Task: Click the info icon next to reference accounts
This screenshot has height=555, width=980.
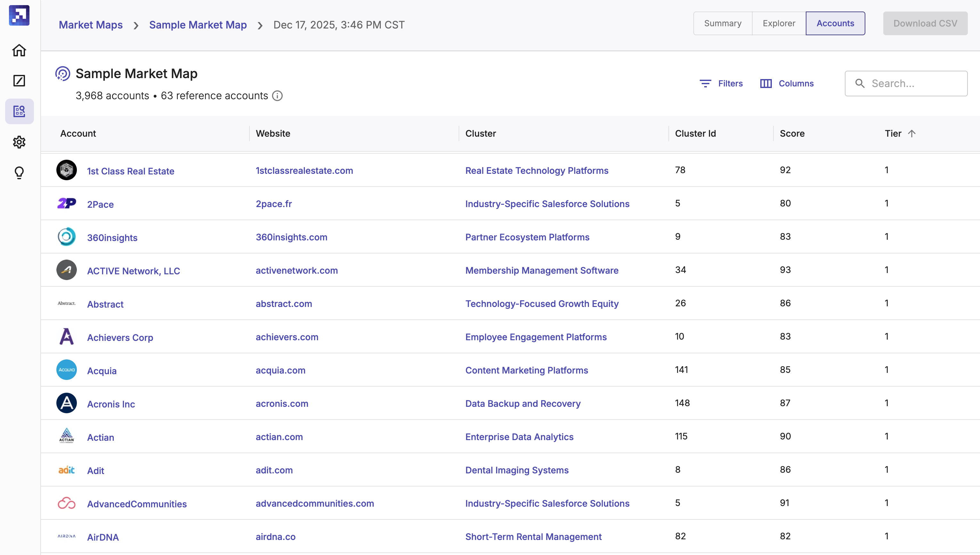Action: click(x=277, y=96)
